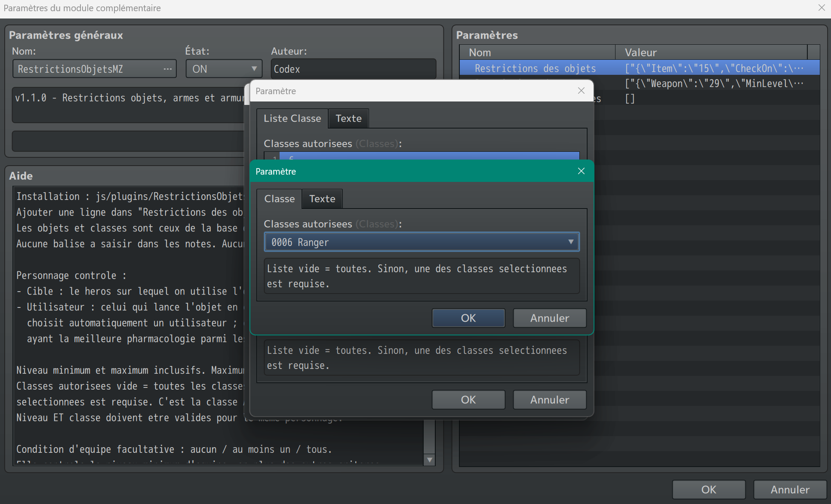Open the État ON dropdown
The width and height of the screenshot is (831, 504).
point(224,69)
